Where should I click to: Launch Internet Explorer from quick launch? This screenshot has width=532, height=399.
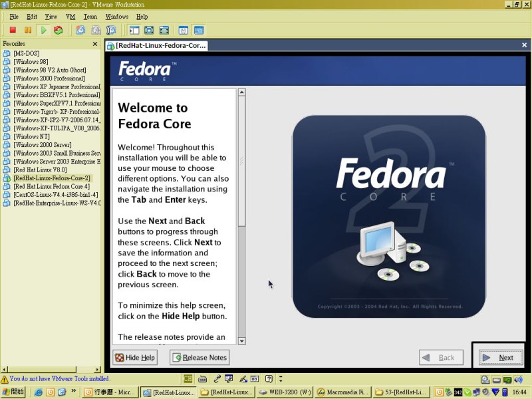[39, 392]
